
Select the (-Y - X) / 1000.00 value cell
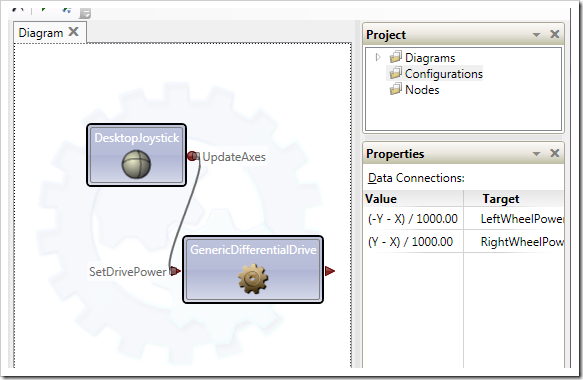coord(413,219)
